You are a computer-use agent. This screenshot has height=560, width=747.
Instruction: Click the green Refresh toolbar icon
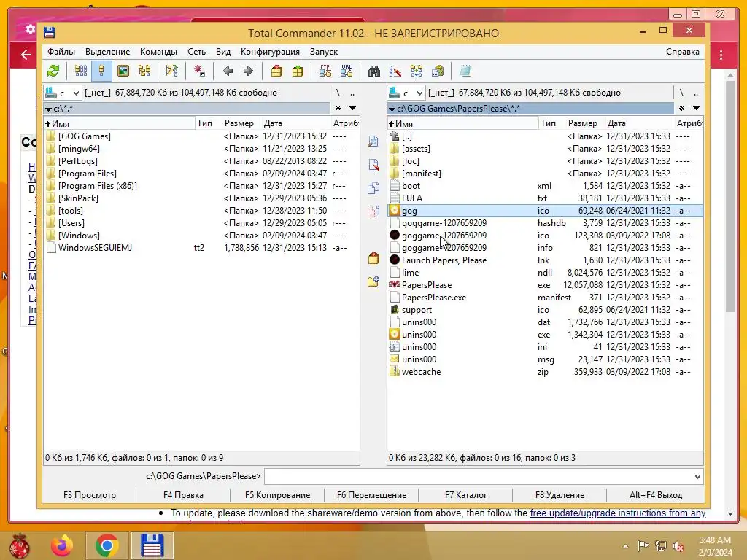click(x=53, y=71)
